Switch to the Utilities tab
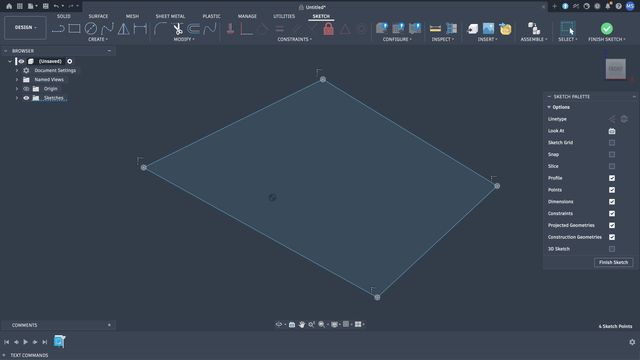 click(x=284, y=16)
